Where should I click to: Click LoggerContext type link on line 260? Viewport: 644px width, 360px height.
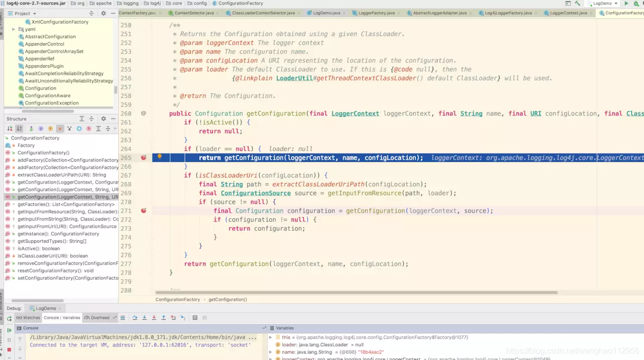click(x=355, y=114)
